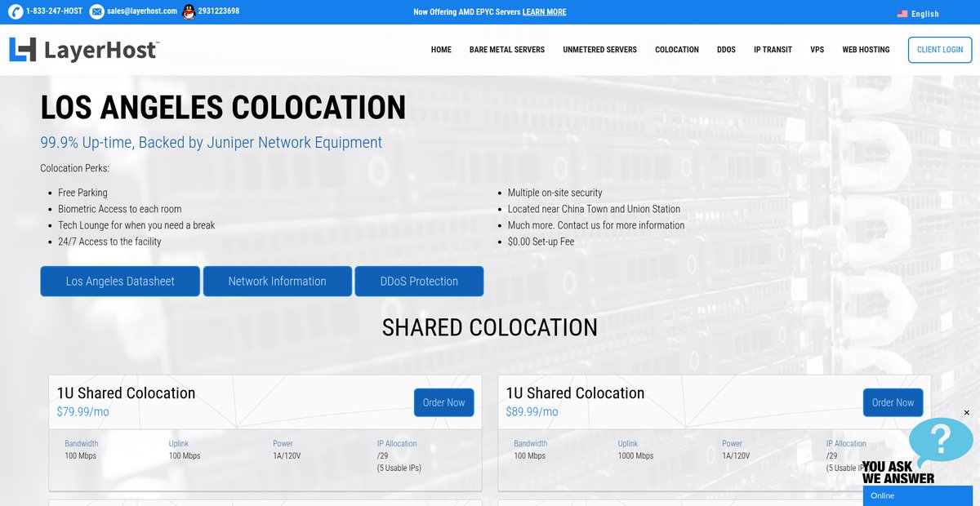Click the '1U Shared Colocation' $79.99 plan title
The image size is (980, 506).
(126, 393)
